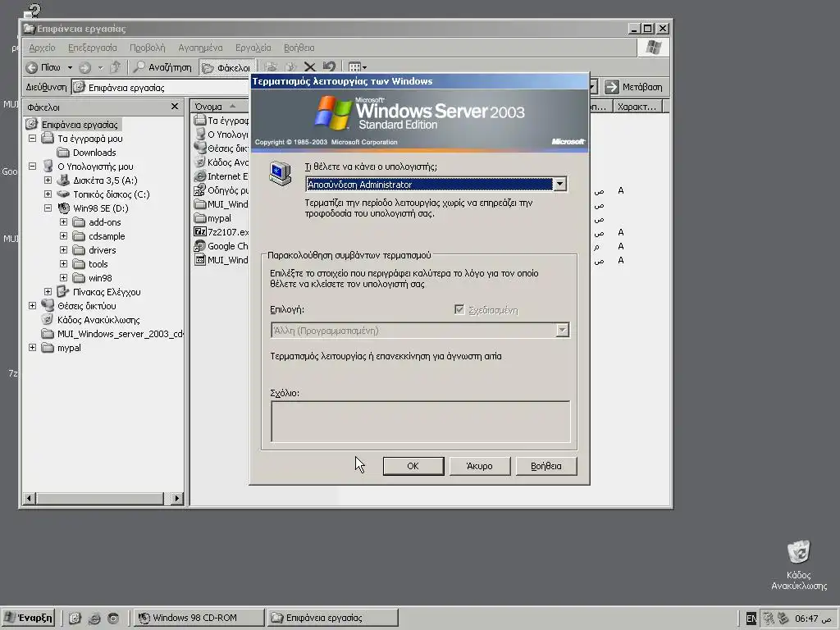Collapse Ο Υπολογιστής μου tree node
The height and width of the screenshot is (630, 840).
coord(32,166)
